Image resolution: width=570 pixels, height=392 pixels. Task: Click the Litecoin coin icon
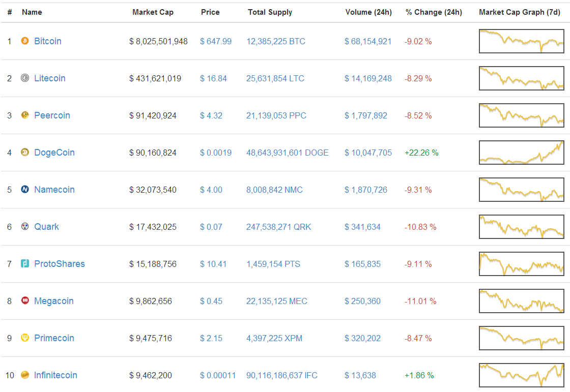pos(25,78)
